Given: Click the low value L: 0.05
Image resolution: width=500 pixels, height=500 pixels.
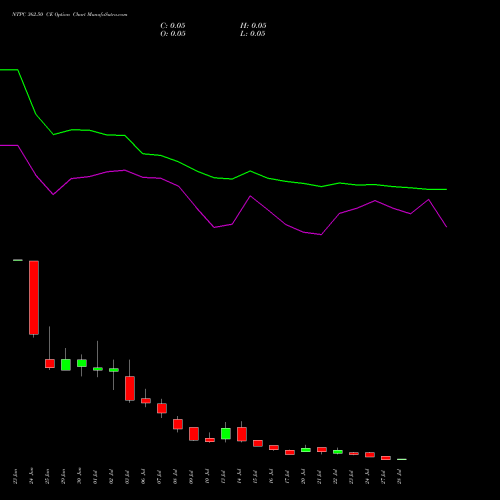Looking at the screenshot, I should tap(253, 34).
